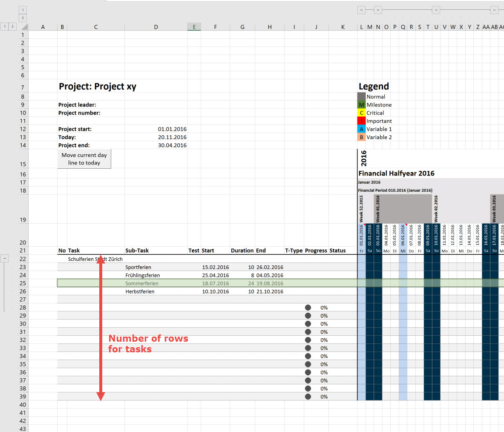Image resolution: width=504 pixels, height=432 pixels.
Task: Select the green Milestone legend swatch
Action: [x=361, y=105]
